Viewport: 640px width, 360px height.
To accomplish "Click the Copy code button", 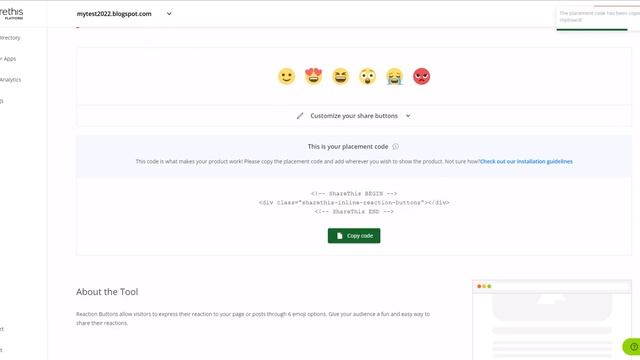I will pyautogui.click(x=354, y=236).
